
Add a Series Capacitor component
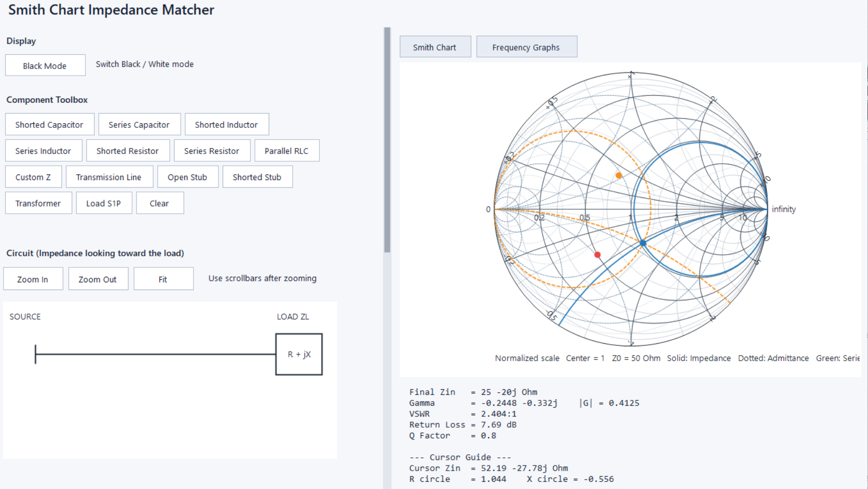pyautogui.click(x=139, y=124)
